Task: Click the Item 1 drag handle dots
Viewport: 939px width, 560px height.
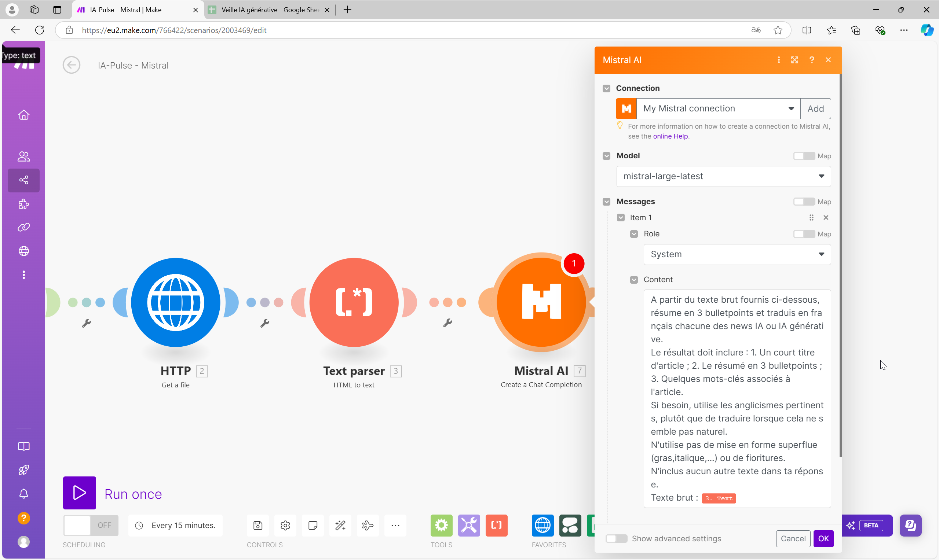Action: click(x=811, y=218)
